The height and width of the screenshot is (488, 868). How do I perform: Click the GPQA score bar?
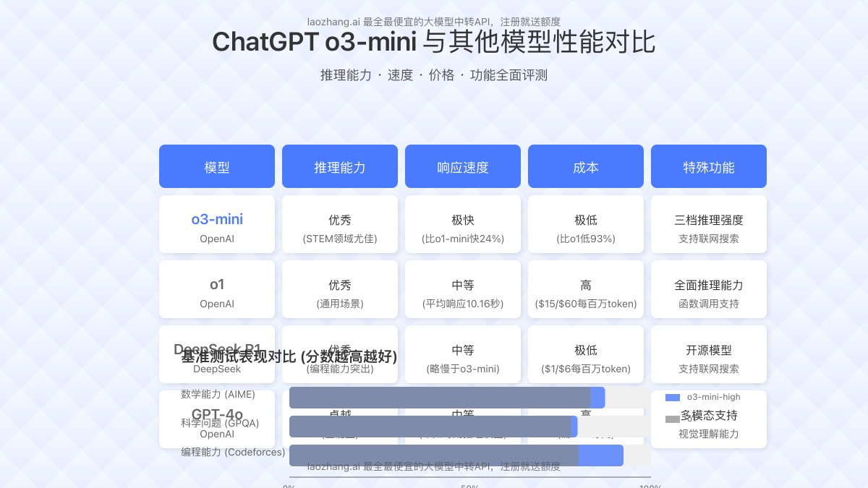point(433,427)
